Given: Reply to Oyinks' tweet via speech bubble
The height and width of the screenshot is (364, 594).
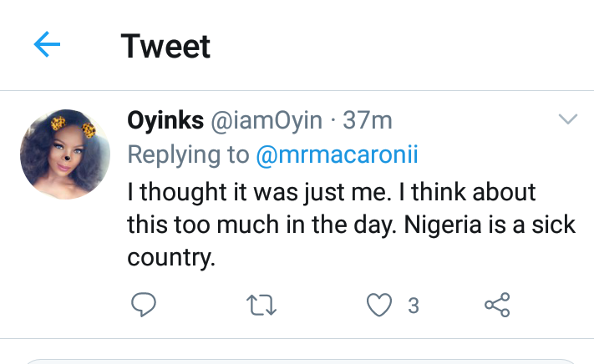Looking at the screenshot, I should 145,306.
